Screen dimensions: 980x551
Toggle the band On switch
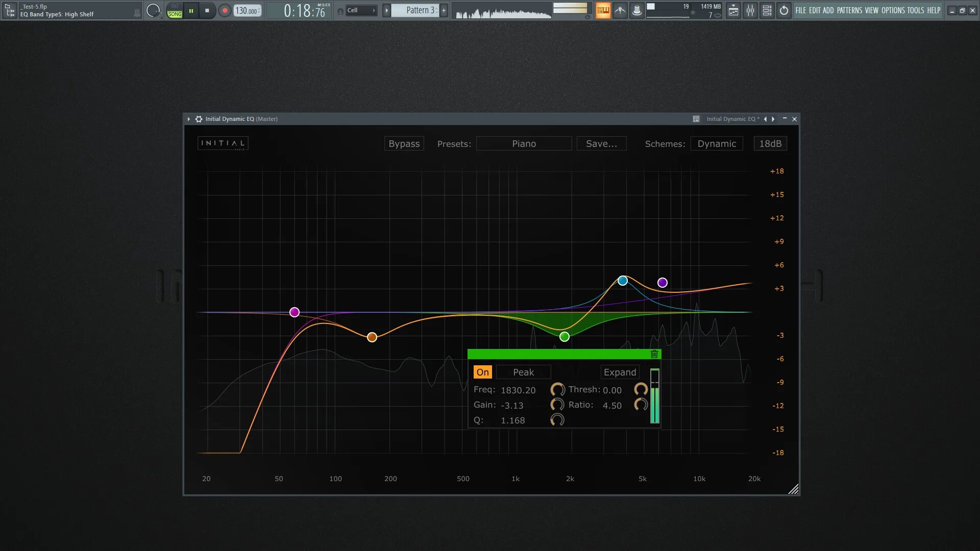click(482, 372)
